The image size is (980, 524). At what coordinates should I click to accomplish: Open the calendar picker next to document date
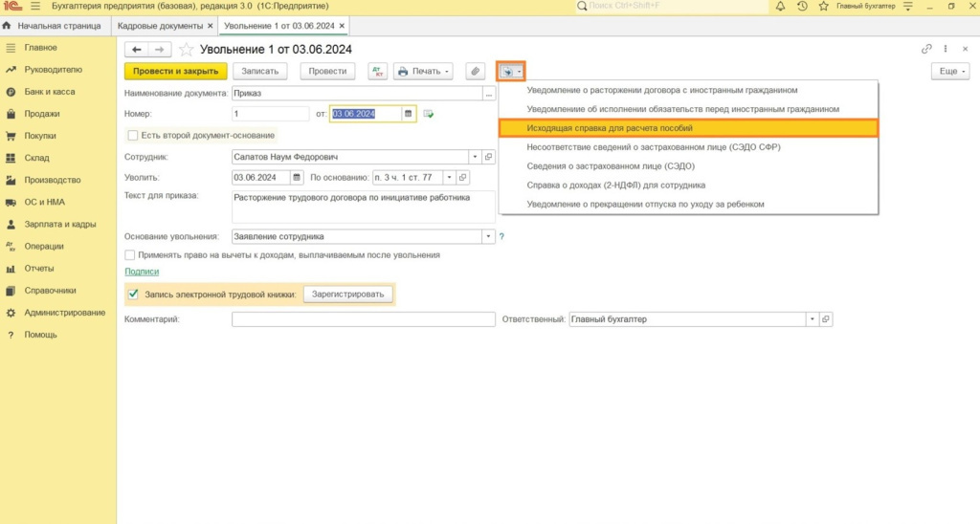[x=409, y=114]
